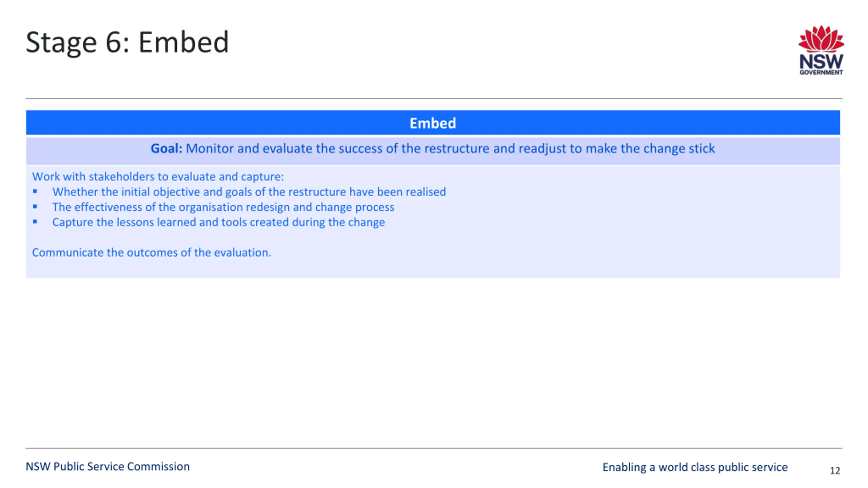The image size is (868, 488).
Task: Click the horizontal divider line under the title
Action: point(434,99)
